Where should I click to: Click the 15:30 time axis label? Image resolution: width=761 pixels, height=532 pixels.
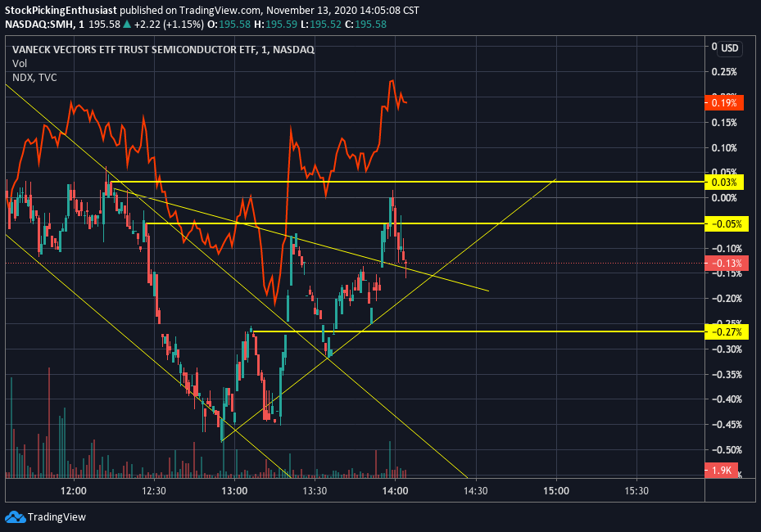click(x=636, y=491)
